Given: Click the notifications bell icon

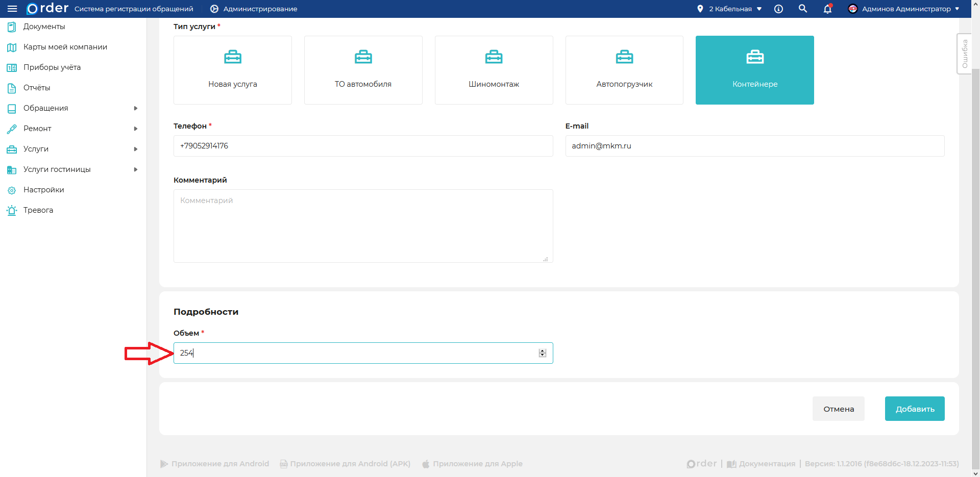Looking at the screenshot, I should pyautogui.click(x=827, y=9).
